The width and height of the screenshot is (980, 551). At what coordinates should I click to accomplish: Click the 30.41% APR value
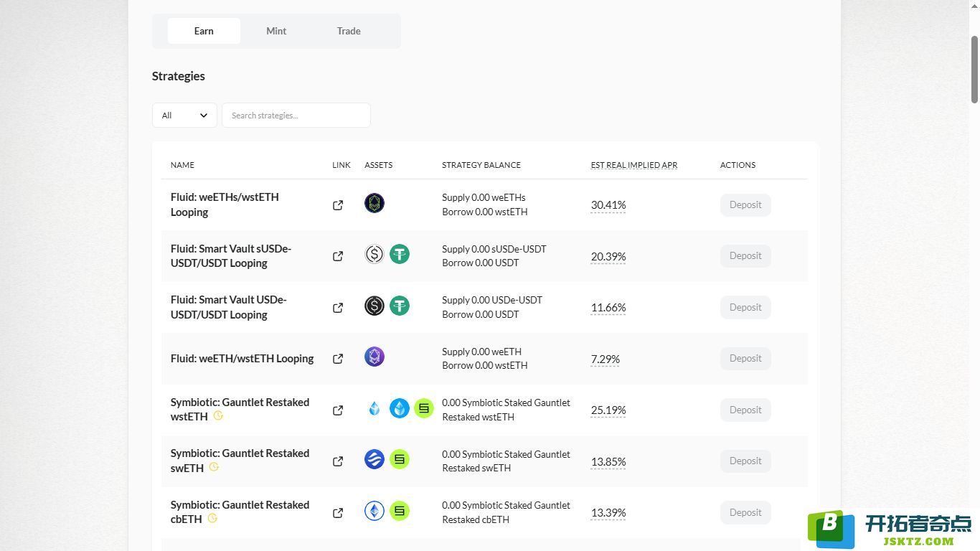tap(608, 205)
